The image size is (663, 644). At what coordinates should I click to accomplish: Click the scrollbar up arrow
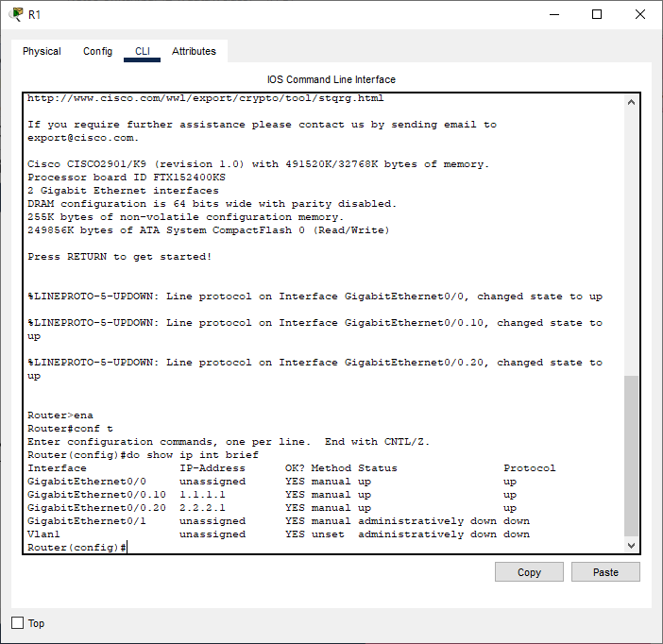631,102
